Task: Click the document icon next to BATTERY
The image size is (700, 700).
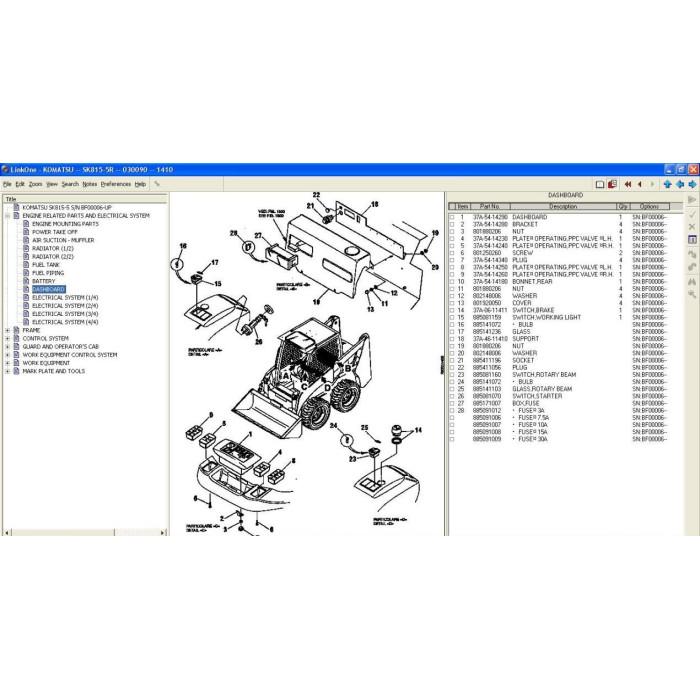Action: point(26,281)
